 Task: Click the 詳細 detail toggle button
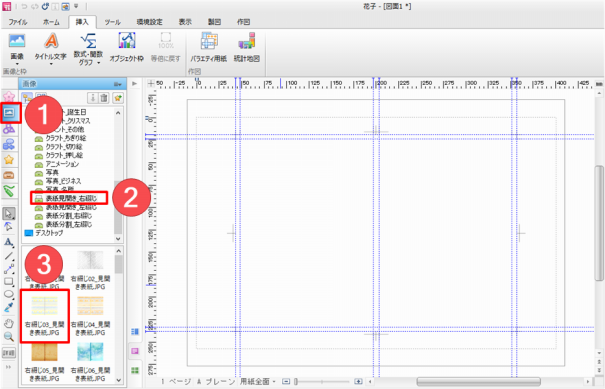pyautogui.click(x=9, y=353)
